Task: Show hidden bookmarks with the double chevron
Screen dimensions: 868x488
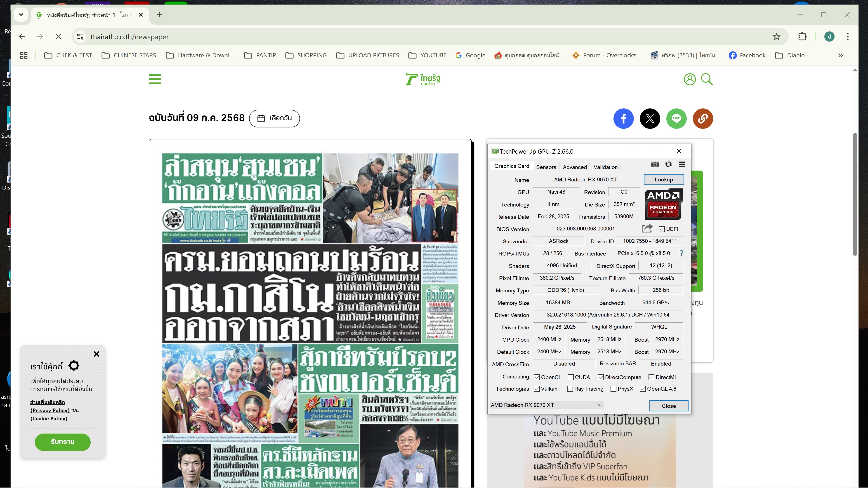Action: [840, 55]
